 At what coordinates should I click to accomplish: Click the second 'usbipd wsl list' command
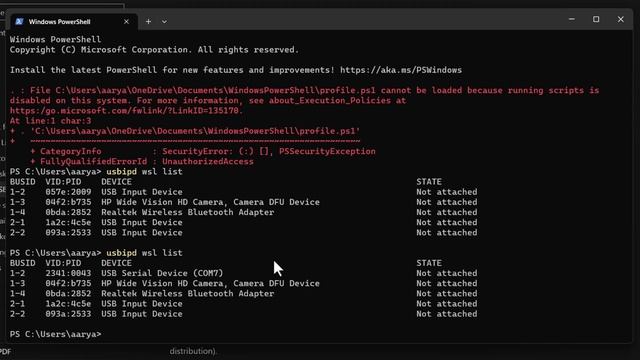(x=144, y=253)
